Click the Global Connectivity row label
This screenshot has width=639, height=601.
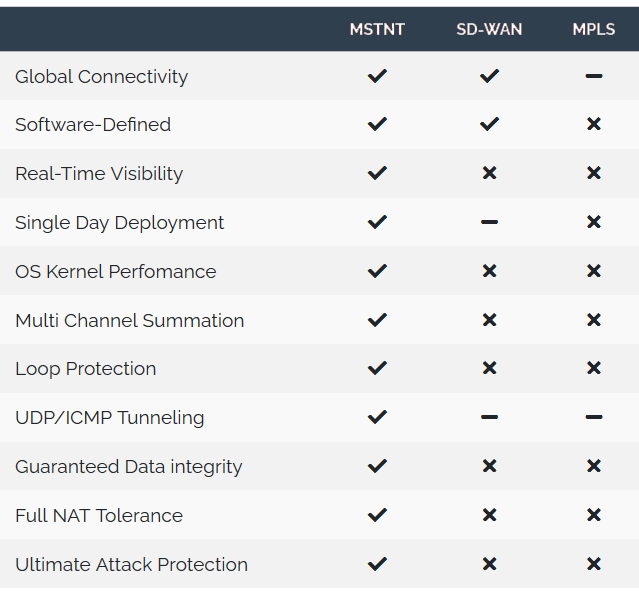[101, 77]
